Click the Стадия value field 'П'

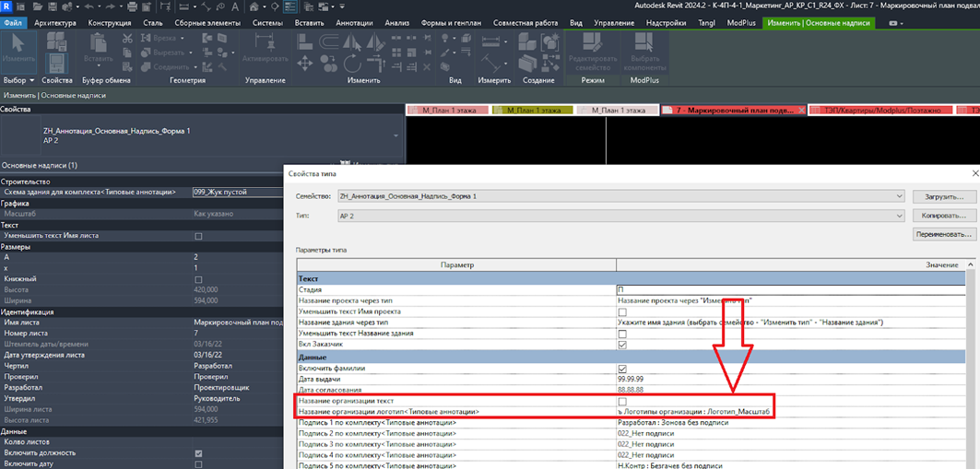click(x=793, y=289)
